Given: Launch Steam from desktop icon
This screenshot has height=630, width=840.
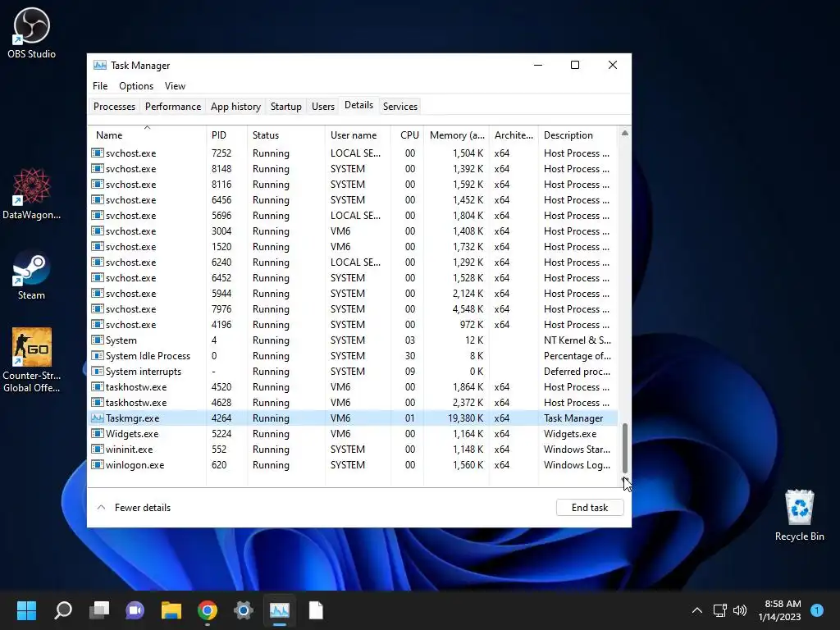Looking at the screenshot, I should coord(31,274).
